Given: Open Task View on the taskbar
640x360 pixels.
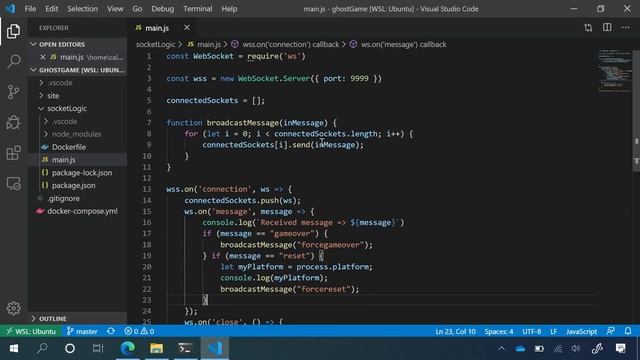Looking at the screenshot, I should tap(98, 348).
